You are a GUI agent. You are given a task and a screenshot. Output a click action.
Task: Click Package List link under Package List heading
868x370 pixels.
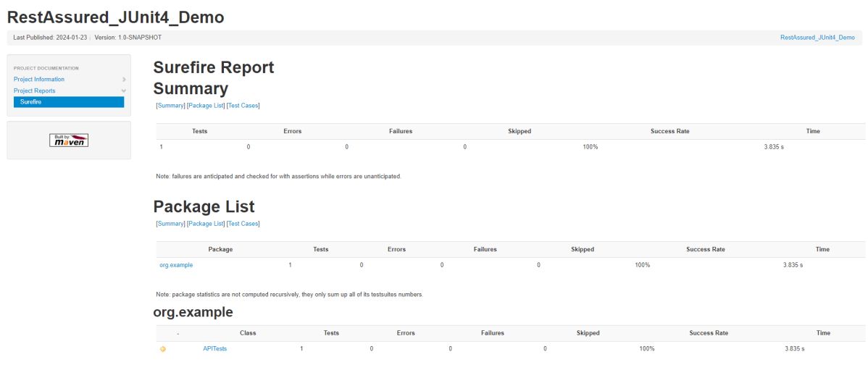(x=206, y=224)
